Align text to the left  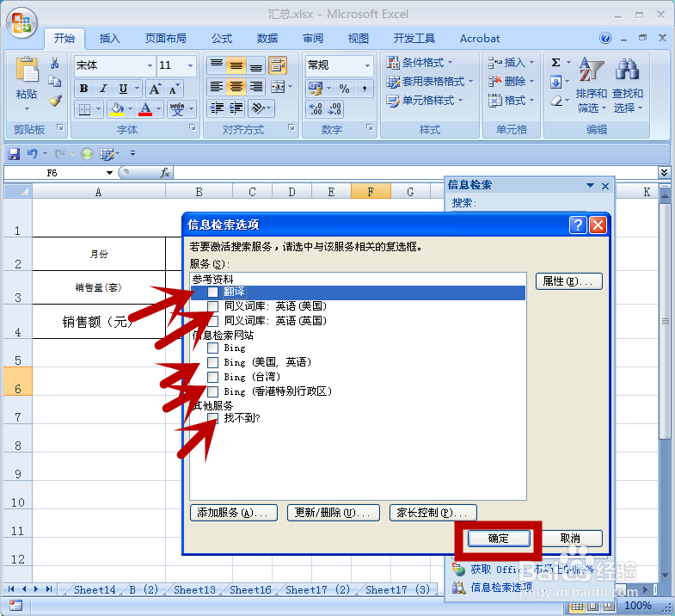tap(217, 88)
